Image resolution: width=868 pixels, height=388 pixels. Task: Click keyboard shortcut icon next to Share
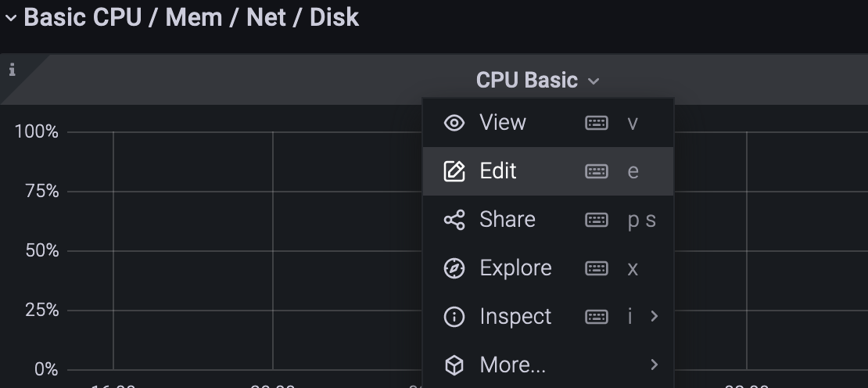(x=596, y=220)
